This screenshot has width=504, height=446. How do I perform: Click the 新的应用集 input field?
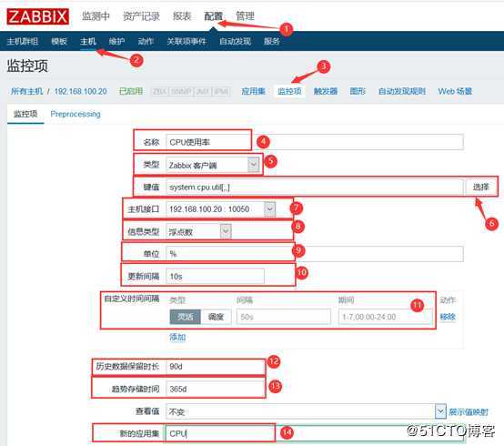pos(315,433)
